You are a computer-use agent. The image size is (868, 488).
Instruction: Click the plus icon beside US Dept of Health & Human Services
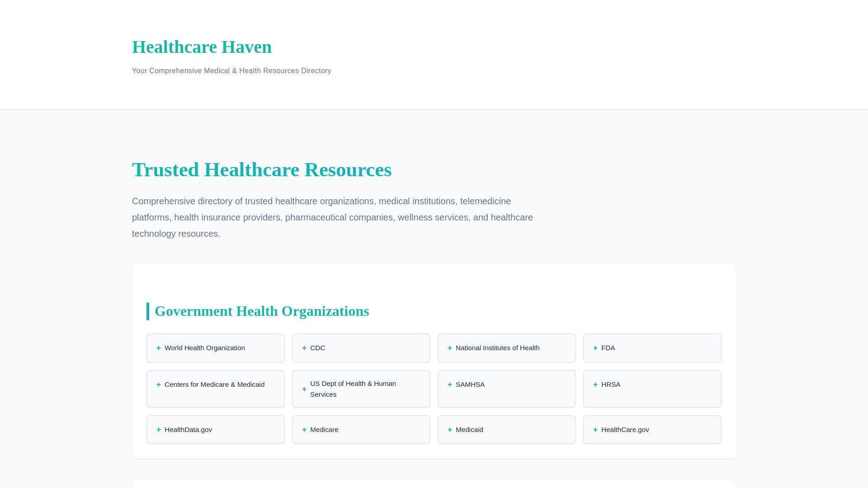[x=304, y=389]
